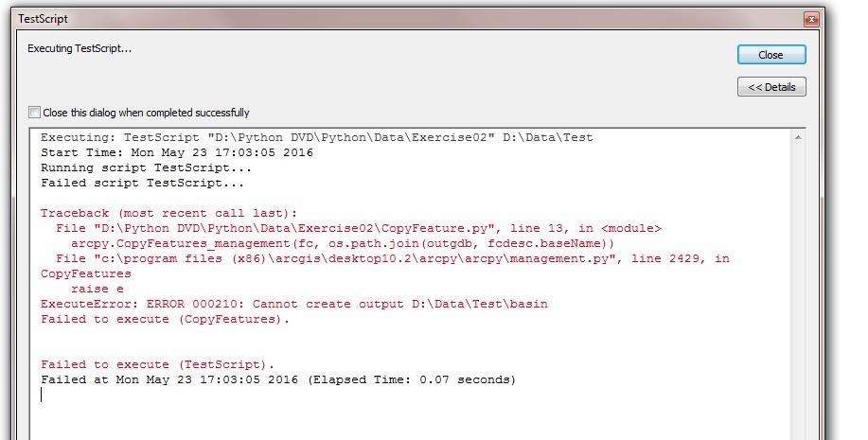
Task: Click the Executing TestScript... status label
Action: [80, 48]
